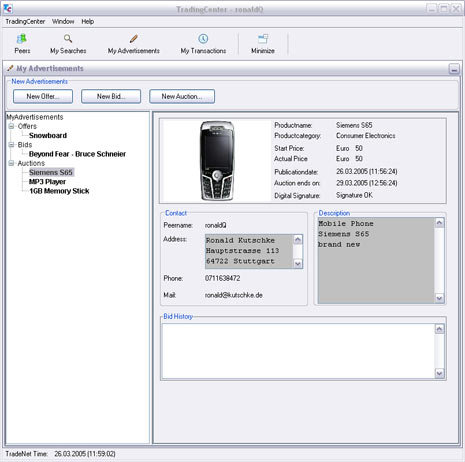Select MP3 Player auction in tree

(47, 182)
